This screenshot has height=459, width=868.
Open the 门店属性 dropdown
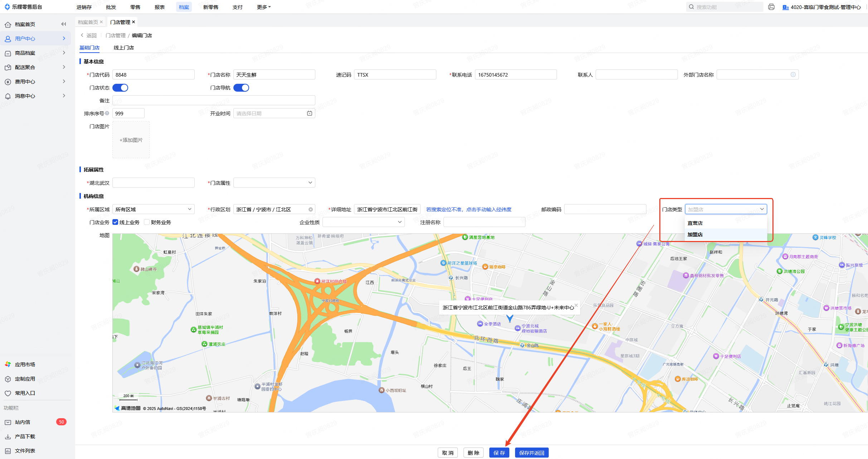pyautogui.click(x=274, y=183)
